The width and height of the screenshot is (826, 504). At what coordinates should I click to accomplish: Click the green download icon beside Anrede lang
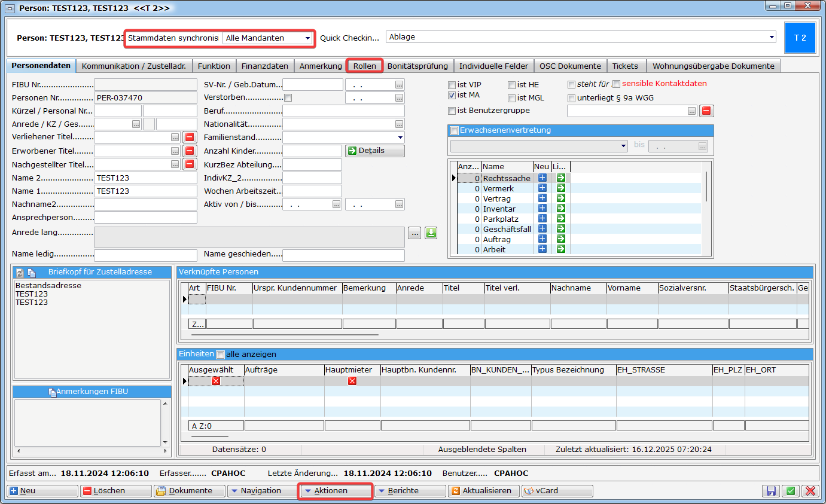[431, 233]
